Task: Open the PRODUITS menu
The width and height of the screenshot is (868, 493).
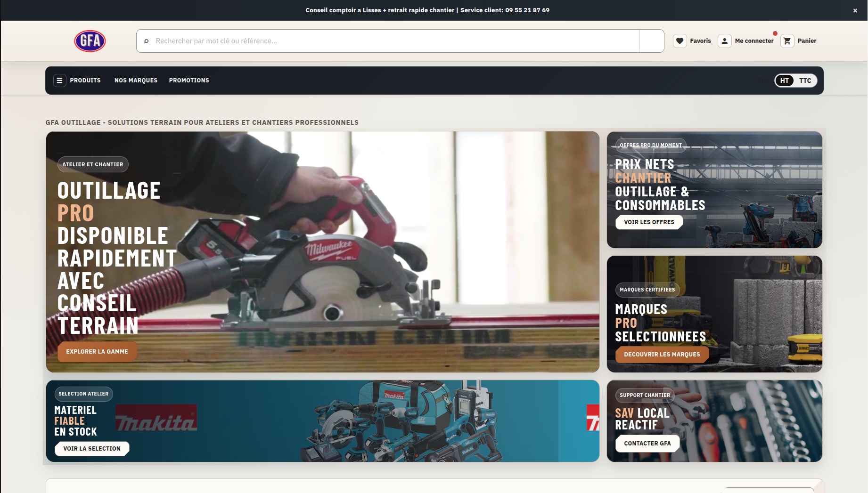Action: click(x=85, y=81)
